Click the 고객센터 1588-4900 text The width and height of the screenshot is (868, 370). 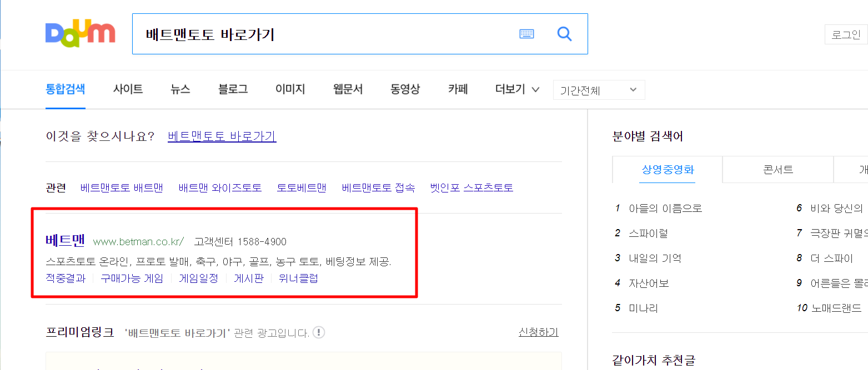click(x=240, y=242)
